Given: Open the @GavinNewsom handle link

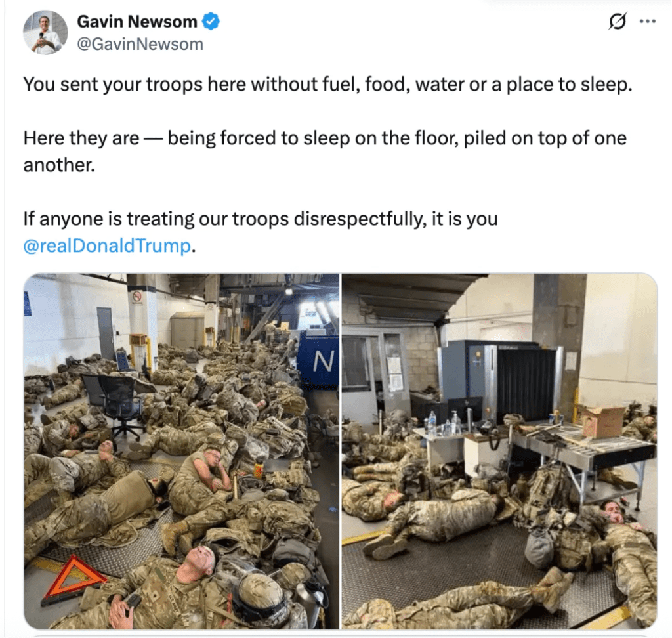Looking at the screenshot, I should coord(140,44).
